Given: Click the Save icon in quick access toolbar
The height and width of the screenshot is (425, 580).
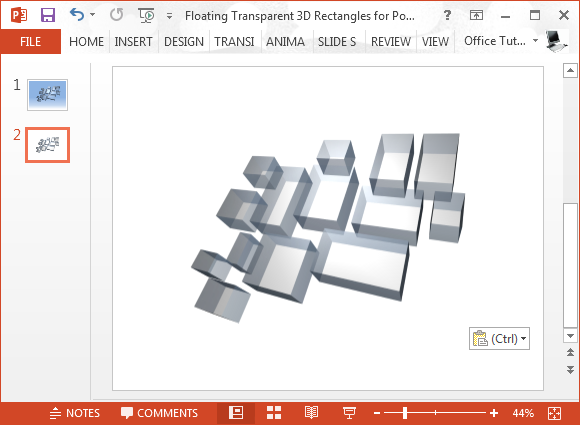Looking at the screenshot, I should [48, 15].
